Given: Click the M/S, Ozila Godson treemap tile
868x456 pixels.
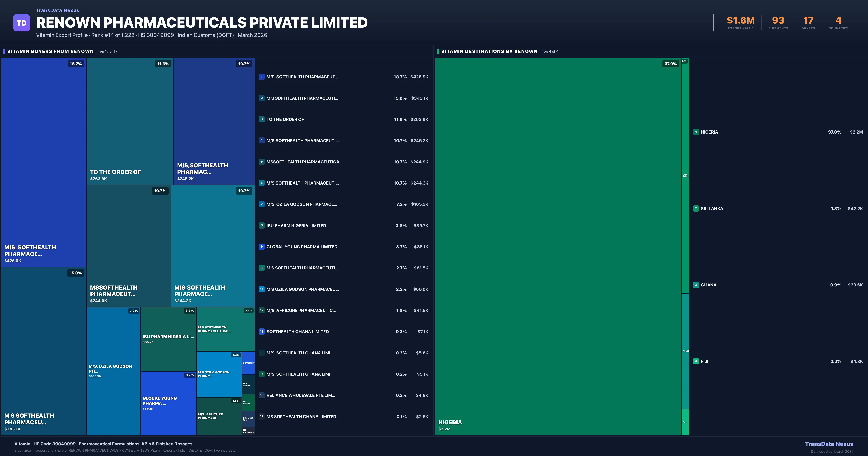Looking at the screenshot, I should tap(113, 371).
